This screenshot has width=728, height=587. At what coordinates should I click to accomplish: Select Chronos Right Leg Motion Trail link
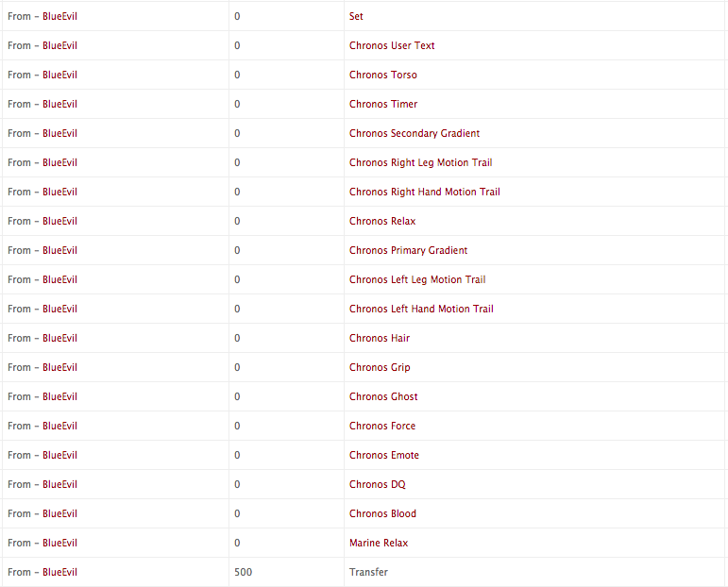[420, 162]
